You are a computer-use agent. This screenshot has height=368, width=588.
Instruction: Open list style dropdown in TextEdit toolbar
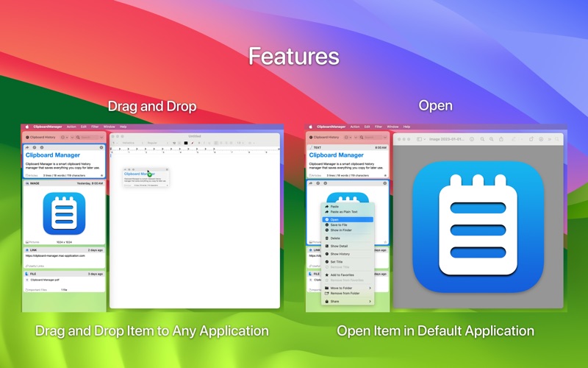[x=251, y=143]
